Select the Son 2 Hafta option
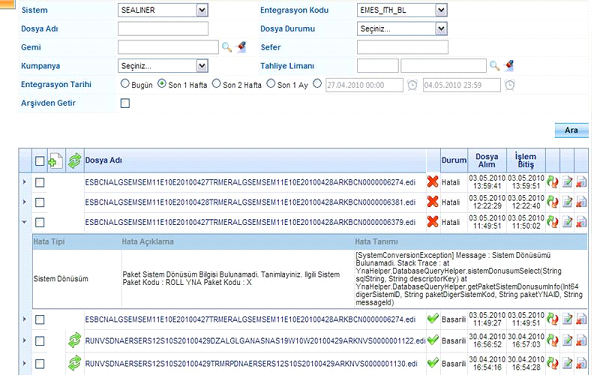The width and height of the screenshot is (592, 375). coord(216,84)
